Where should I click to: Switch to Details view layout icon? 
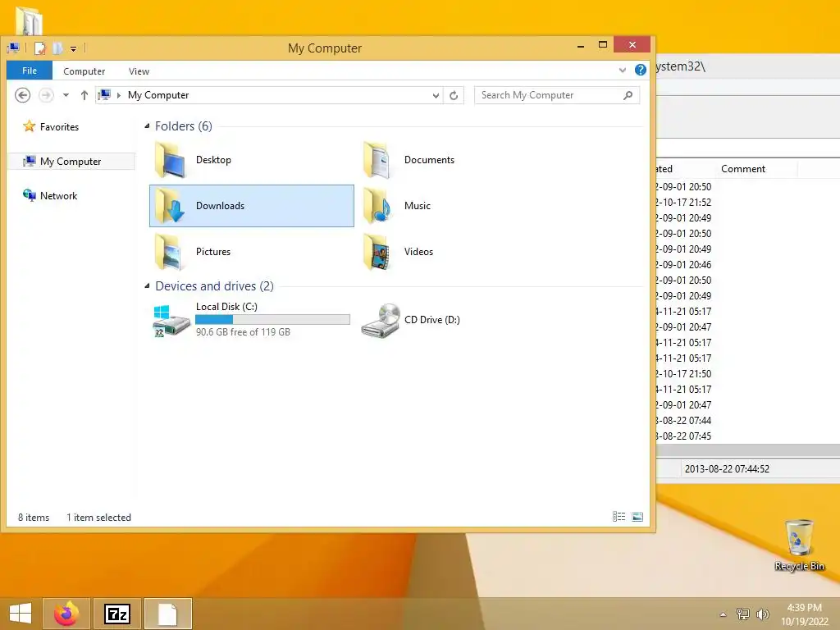tap(619, 517)
